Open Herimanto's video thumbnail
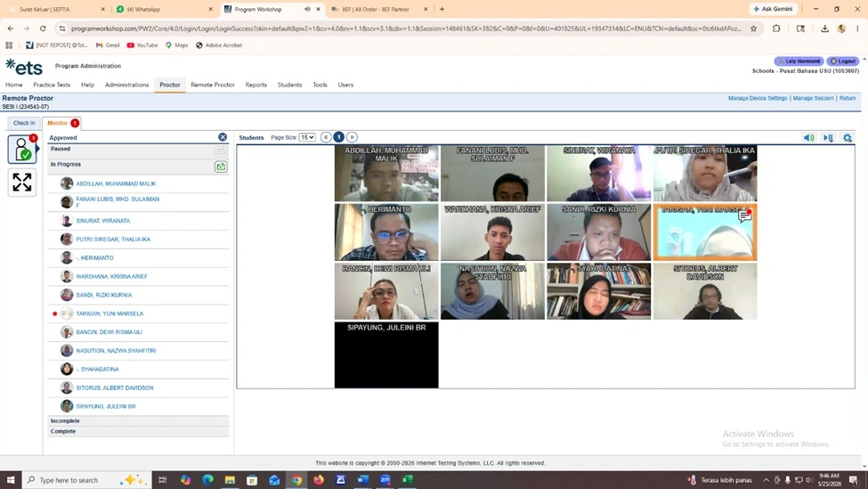The image size is (868, 489). coord(386,232)
